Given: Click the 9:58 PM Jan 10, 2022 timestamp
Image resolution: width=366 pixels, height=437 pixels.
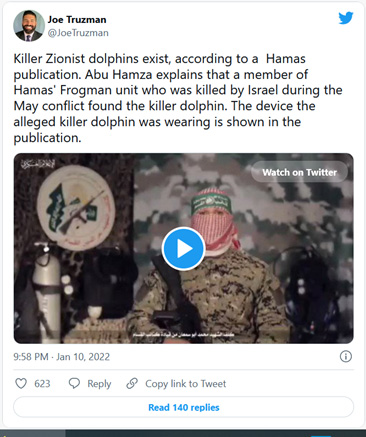Looking at the screenshot, I should click(x=62, y=357).
